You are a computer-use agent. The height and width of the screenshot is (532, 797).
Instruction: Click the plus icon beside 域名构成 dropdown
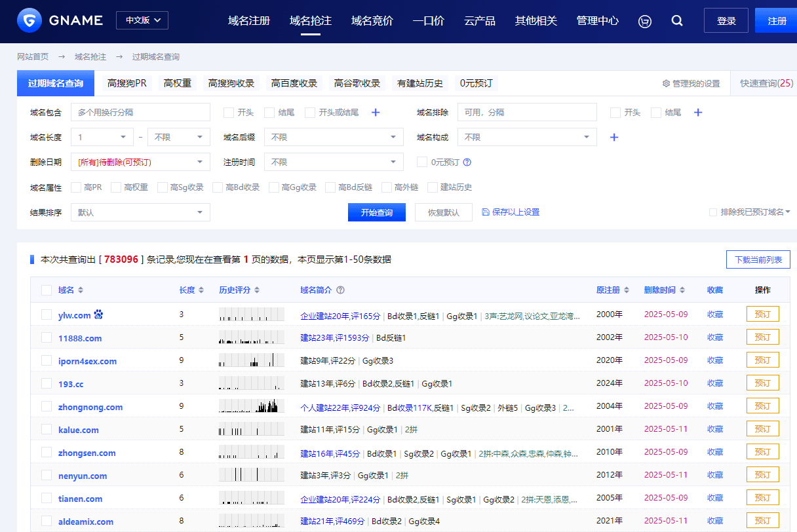614,138
